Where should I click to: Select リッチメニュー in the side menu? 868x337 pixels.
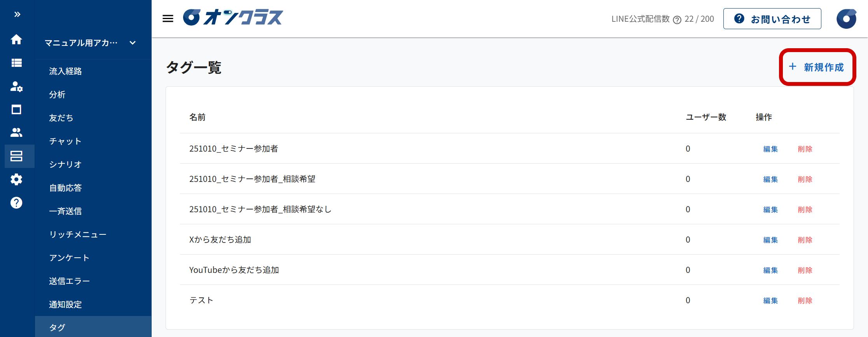pos(78,234)
